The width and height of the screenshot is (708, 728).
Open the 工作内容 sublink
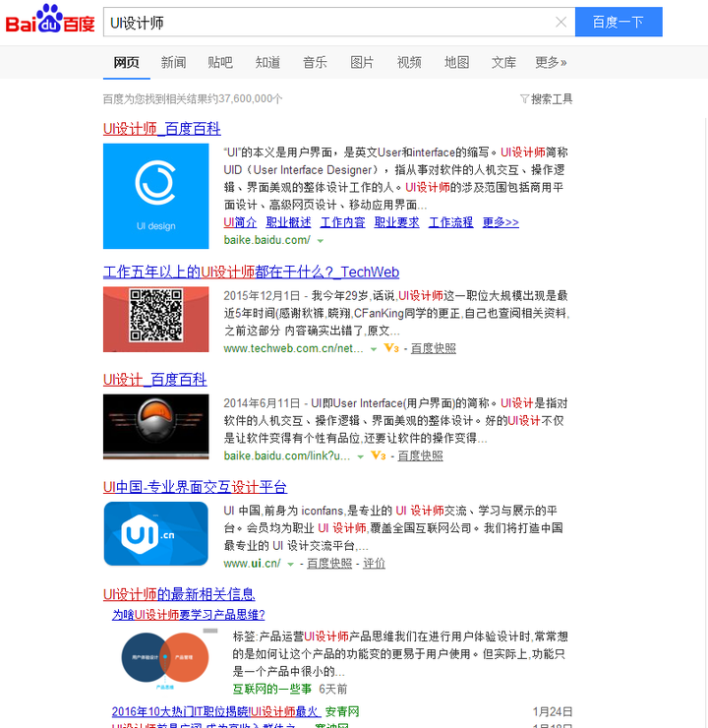click(x=343, y=222)
